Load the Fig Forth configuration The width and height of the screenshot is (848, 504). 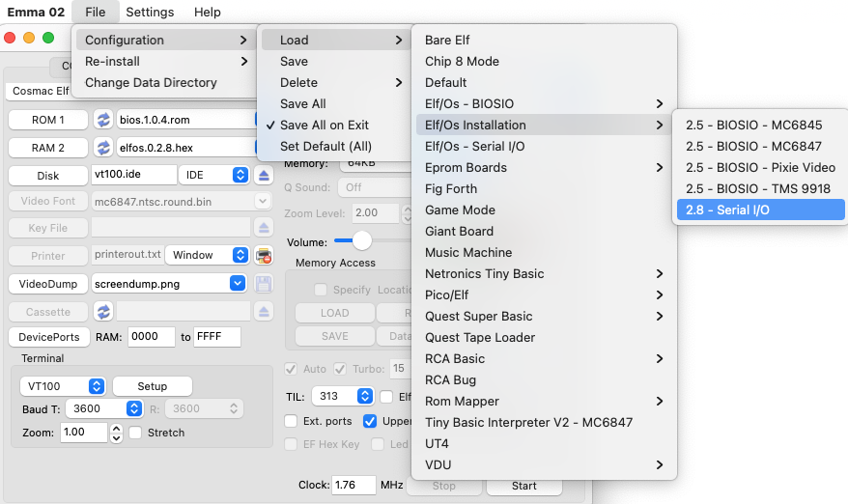pos(544,188)
